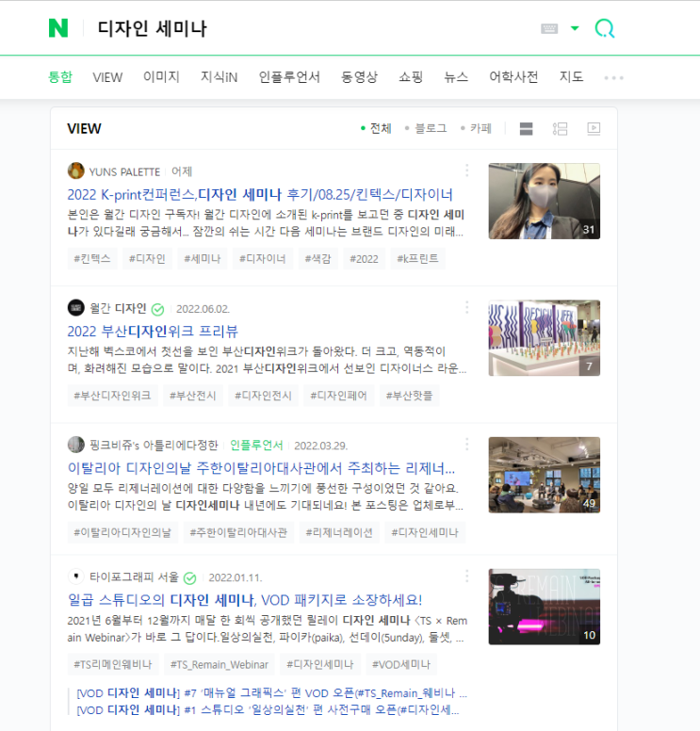Select the 통합 tab
Screen dimensions: 700x731
coord(60,77)
